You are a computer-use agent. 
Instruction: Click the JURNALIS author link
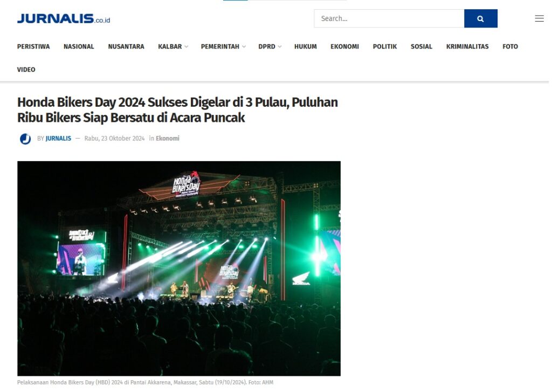pyautogui.click(x=58, y=139)
